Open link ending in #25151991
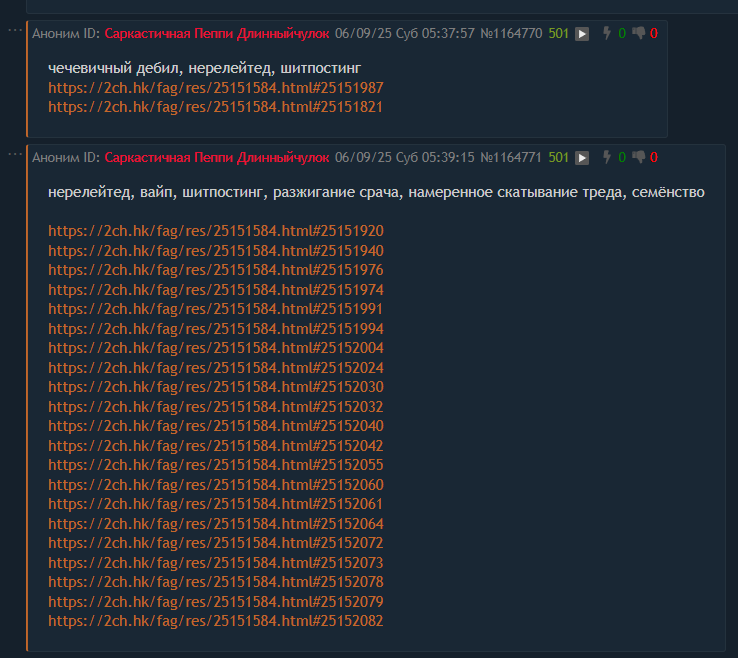This screenshot has width=738, height=658. [x=215, y=309]
